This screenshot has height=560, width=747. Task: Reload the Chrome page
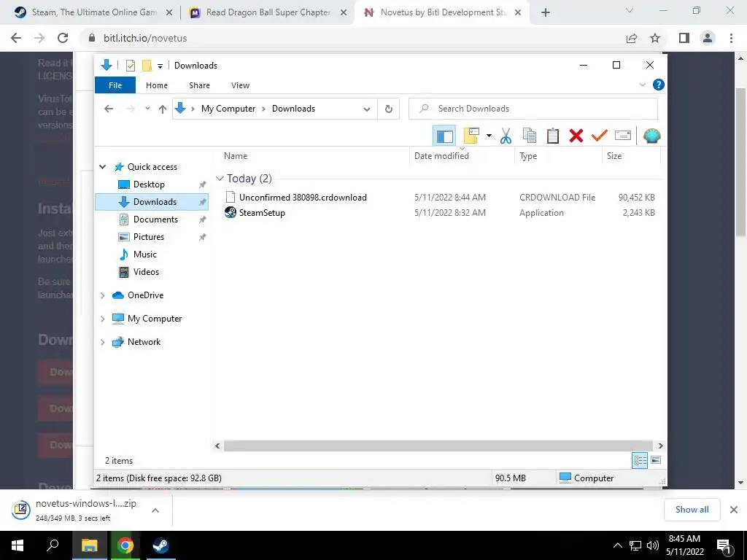[x=63, y=38]
